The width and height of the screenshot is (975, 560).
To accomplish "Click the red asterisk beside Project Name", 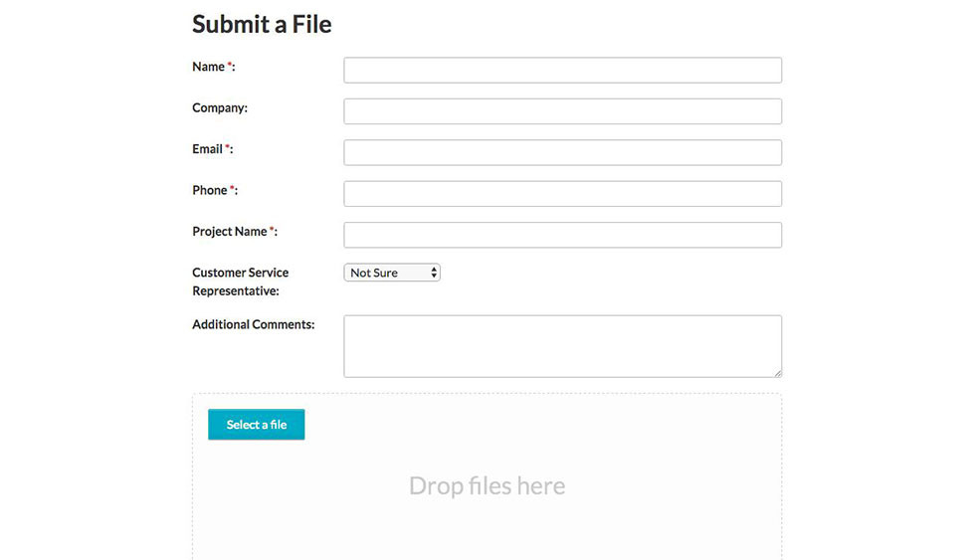I will tap(272, 230).
